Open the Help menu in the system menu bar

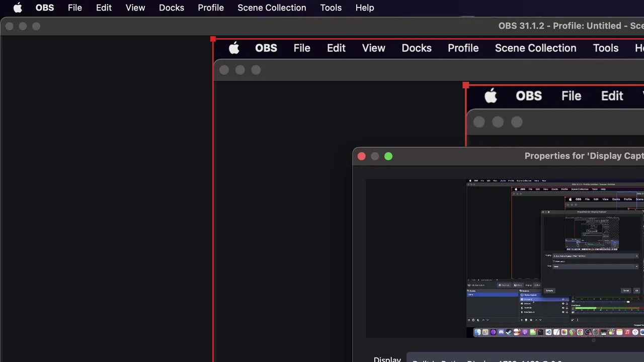coord(365,8)
